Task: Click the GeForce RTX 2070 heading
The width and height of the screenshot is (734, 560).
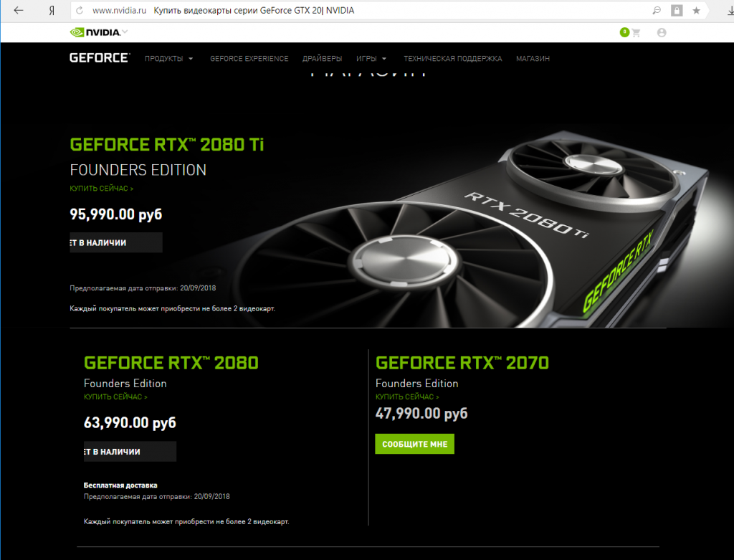Action: pyautogui.click(x=462, y=363)
